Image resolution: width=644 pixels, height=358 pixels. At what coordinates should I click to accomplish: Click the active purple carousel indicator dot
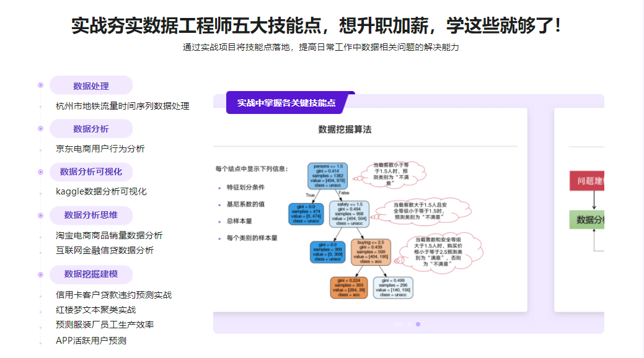(418, 324)
